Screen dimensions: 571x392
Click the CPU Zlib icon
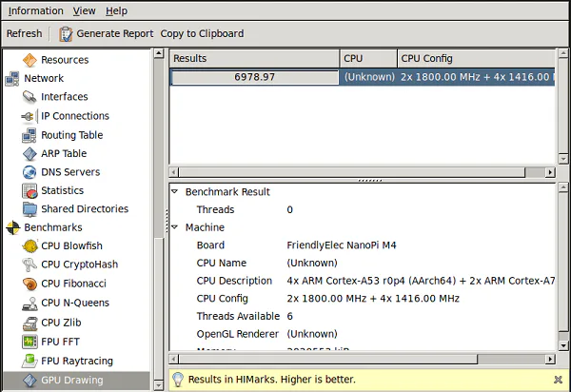coord(30,323)
